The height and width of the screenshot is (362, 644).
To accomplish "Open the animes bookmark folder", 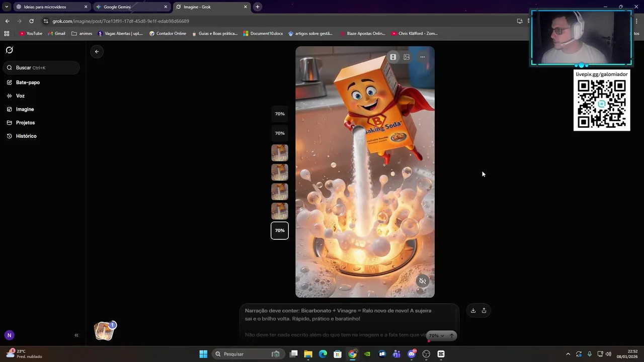I will pos(82,34).
